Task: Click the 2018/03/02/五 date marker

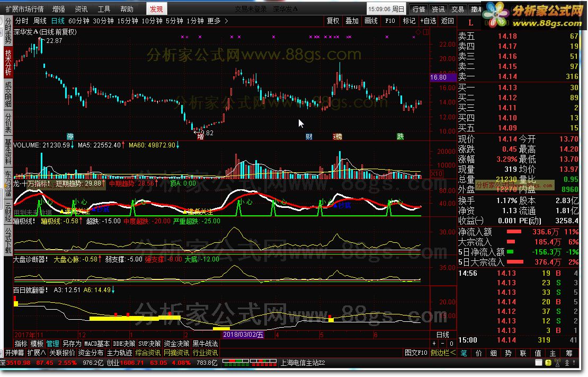Action: coord(243,335)
